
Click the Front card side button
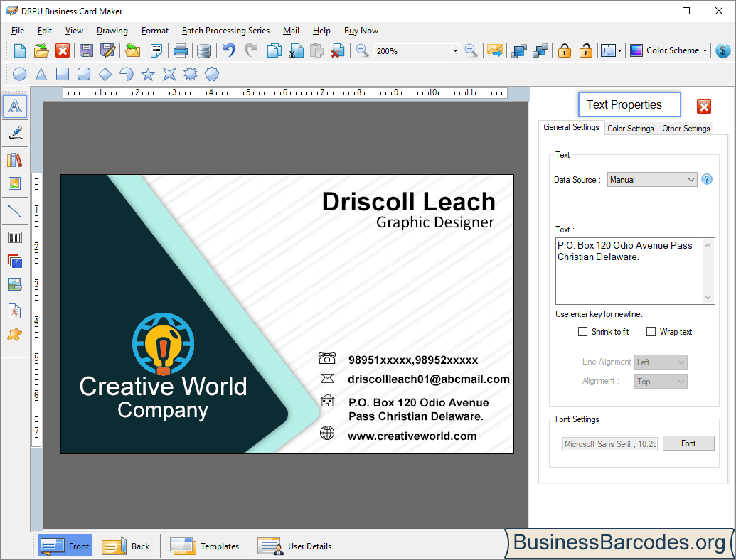tap(65, 546)
